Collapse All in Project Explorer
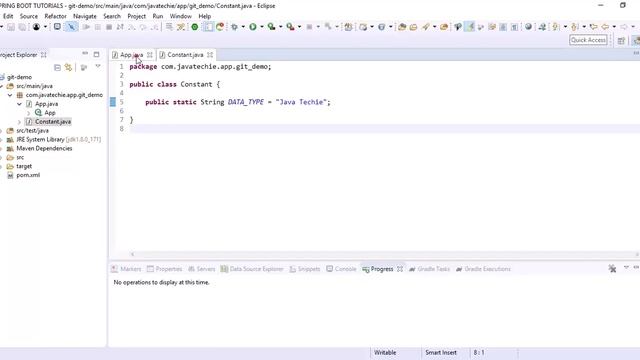Viewport: 640px width, 360px height. coord(57,67)
